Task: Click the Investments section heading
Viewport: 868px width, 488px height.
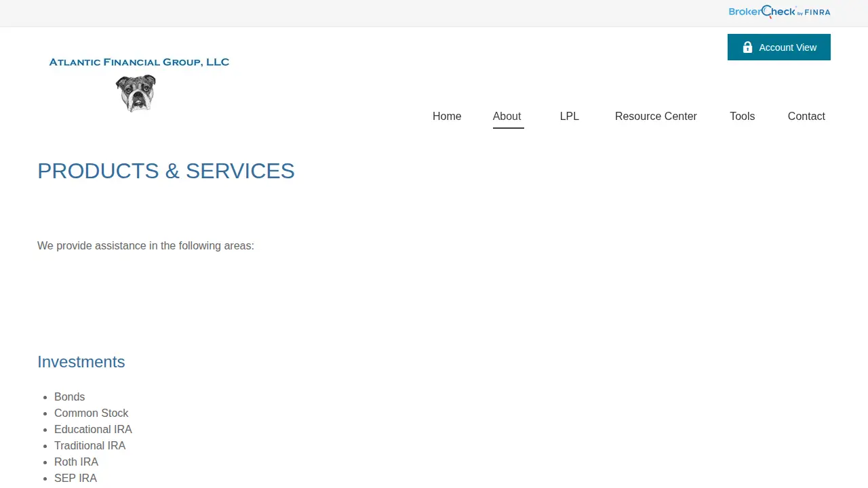Action: (x=81, y=362)
